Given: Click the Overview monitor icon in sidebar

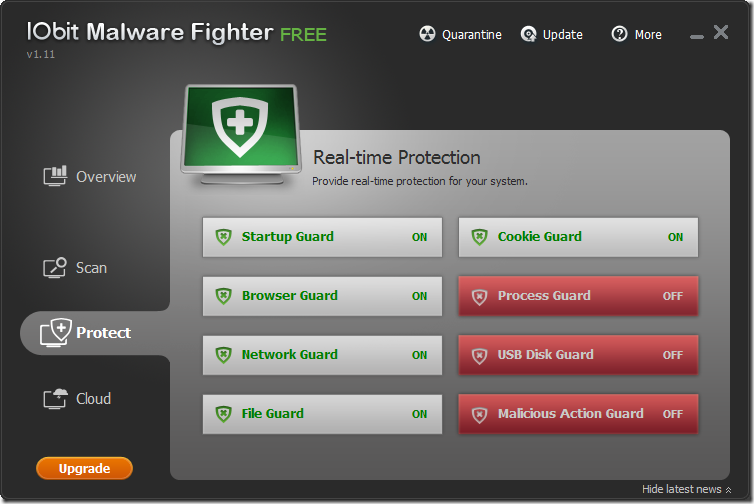Looking at the screenshot, I should point(55,177).
